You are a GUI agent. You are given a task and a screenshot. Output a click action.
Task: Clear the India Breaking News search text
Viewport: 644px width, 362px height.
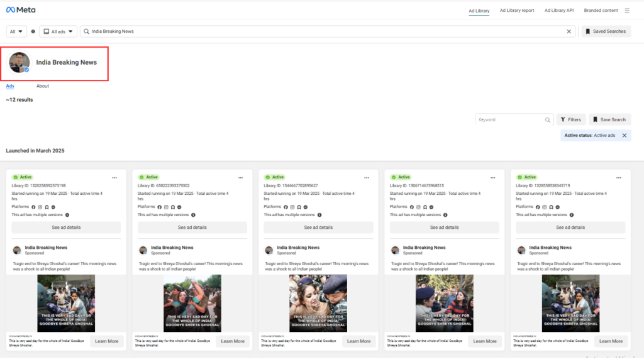pyautogui.click(x=569, y=31)
